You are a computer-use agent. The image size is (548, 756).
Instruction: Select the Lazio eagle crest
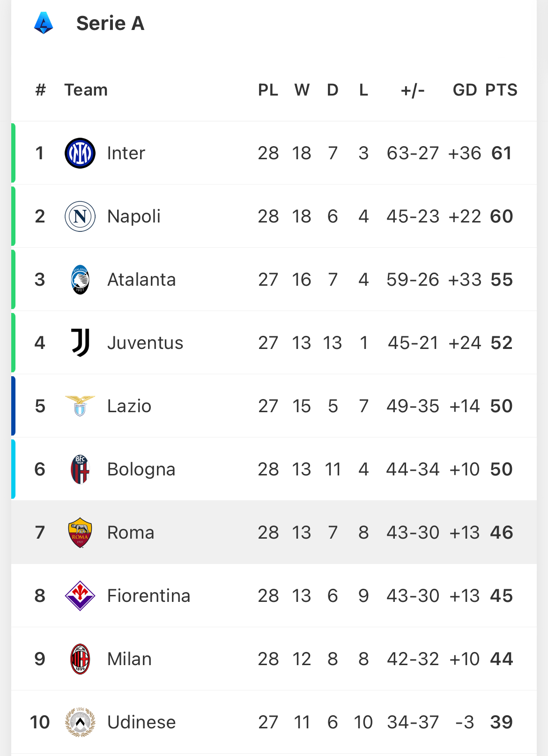pyautogui.click(x=80, y=406)
